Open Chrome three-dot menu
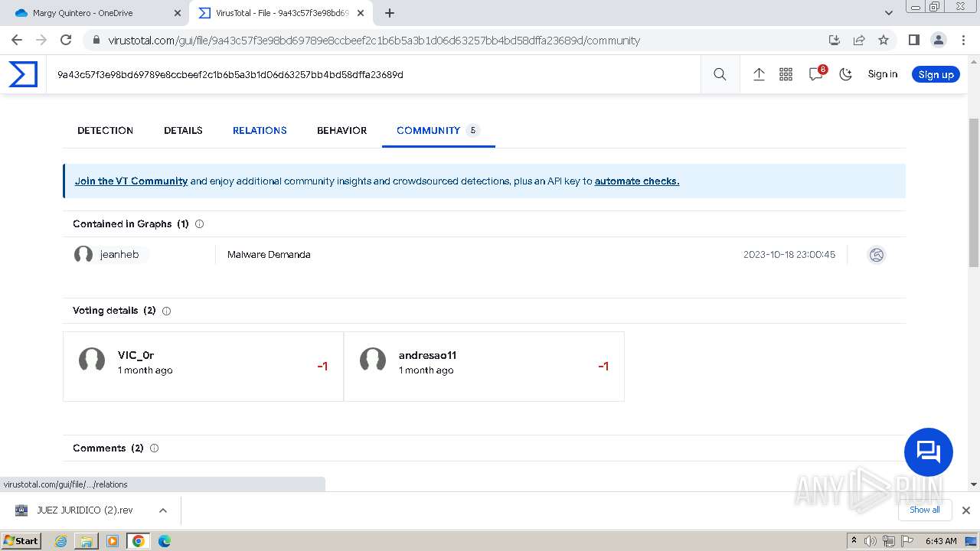 coord(962,40)
